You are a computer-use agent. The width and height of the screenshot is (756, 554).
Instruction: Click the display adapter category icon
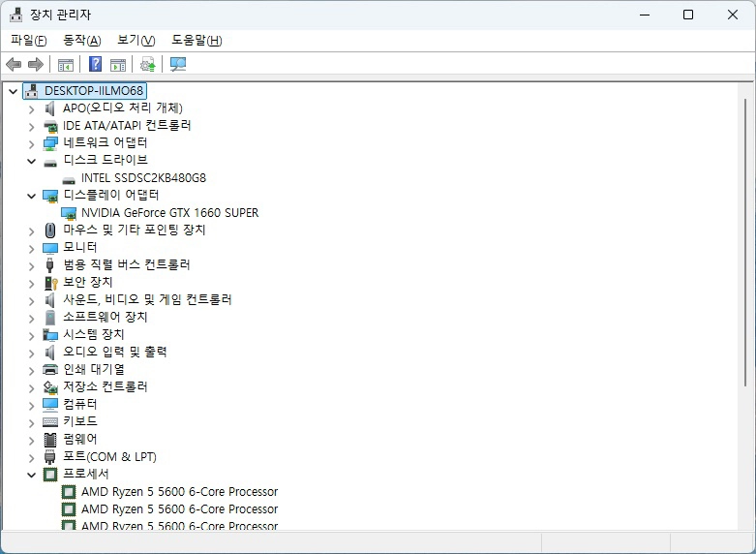(50, 196)
